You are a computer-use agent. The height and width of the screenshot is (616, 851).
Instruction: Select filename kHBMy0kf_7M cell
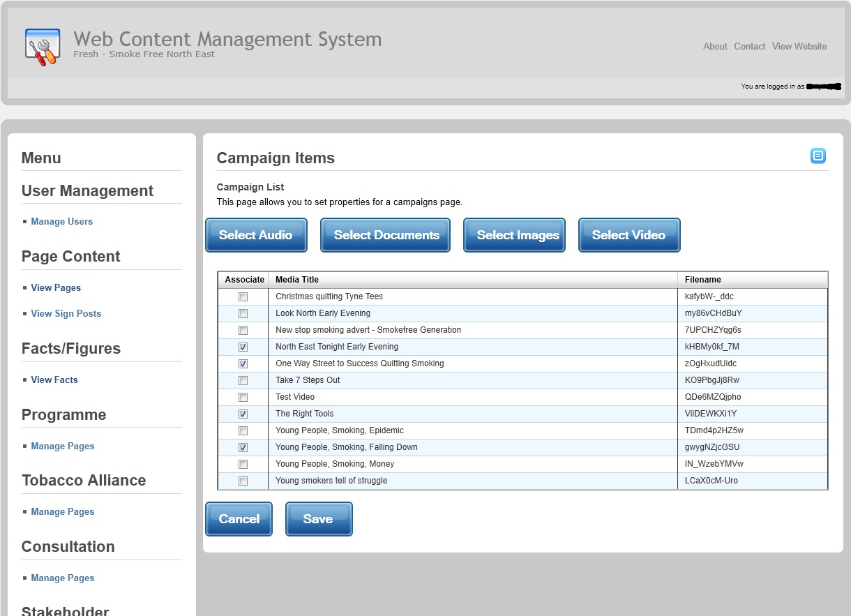point(753,347)
